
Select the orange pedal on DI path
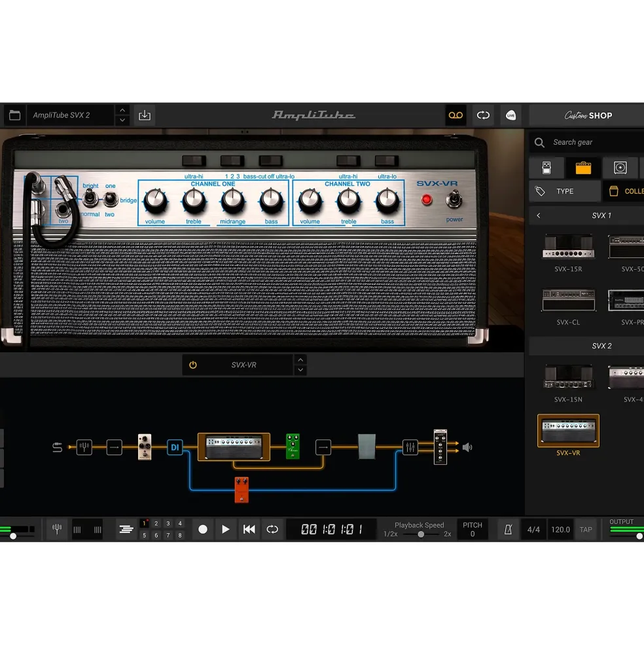(x=241, y=490)
